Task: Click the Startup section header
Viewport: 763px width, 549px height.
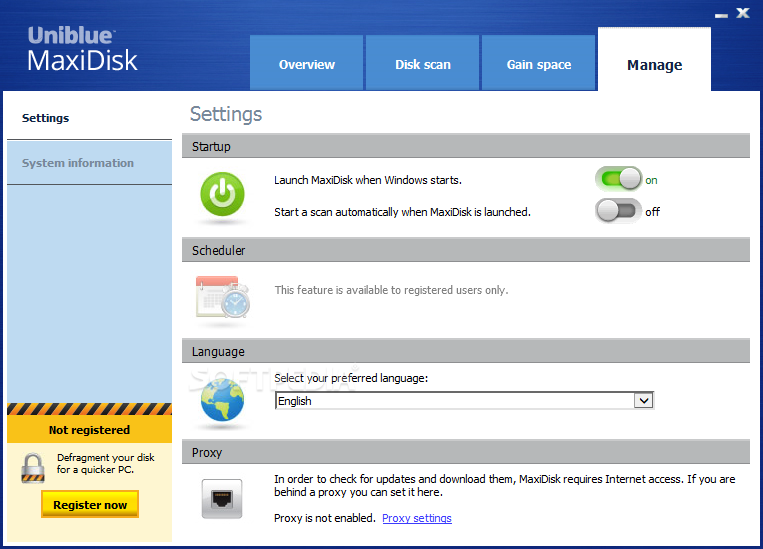Action: click(466, 146)
